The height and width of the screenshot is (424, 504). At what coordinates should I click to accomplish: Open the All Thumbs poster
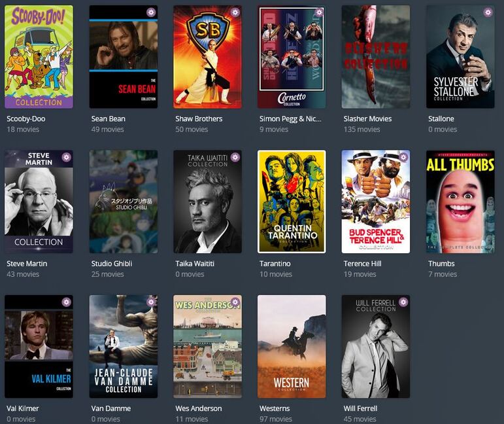[x=460, y=202]
